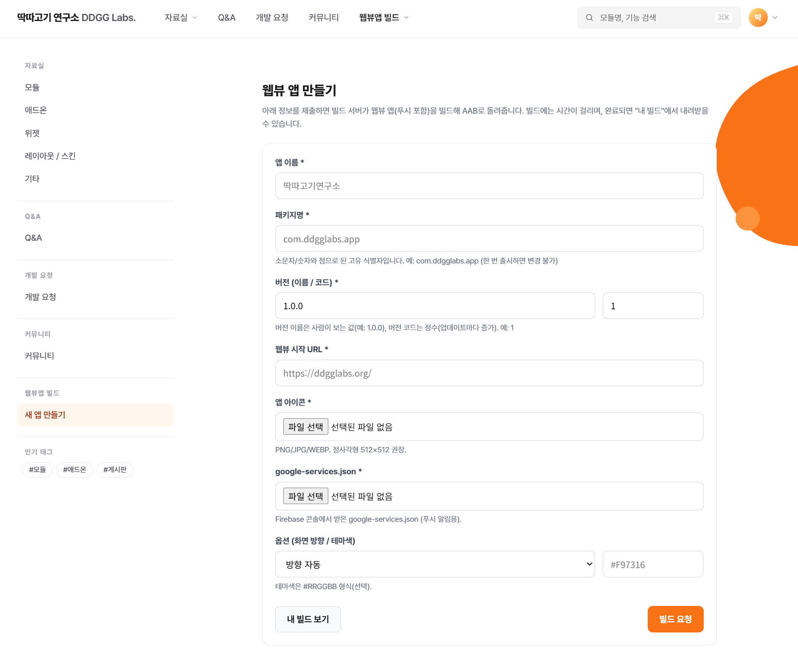Open Q&A in top navigation
Screen dimensions: 798x672
coord(226,18)
